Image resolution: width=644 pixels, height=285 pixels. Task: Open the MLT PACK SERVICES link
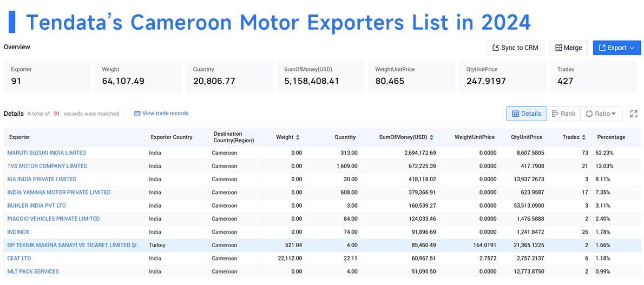click(33, 271)
